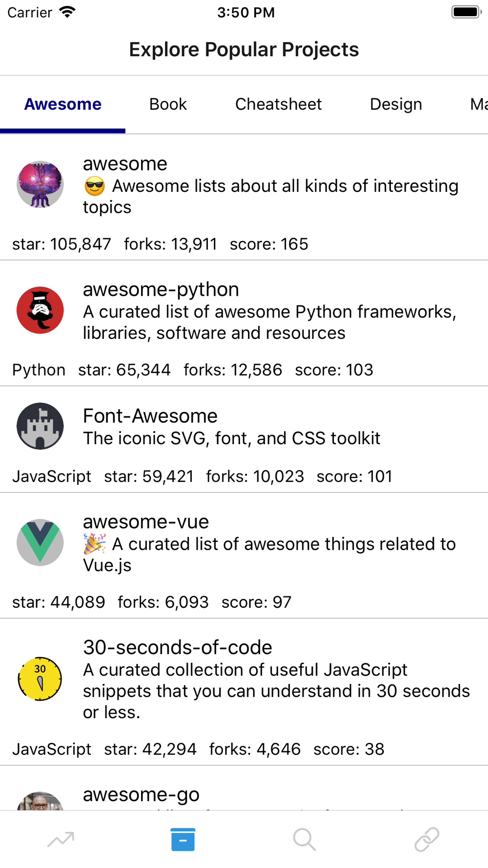Tap the archive box tab icon
Screen dimensions: 488x868
coord(183,839)
